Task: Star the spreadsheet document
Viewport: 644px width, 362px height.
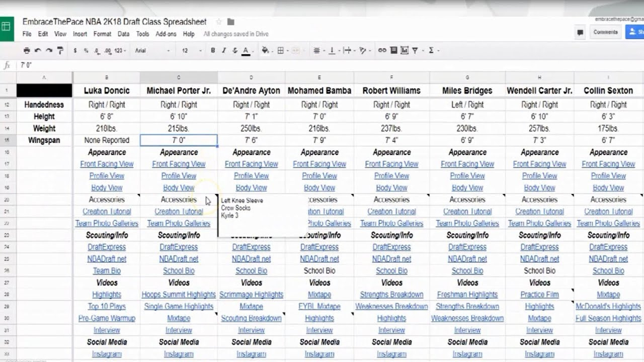Action: pos(219,22)
